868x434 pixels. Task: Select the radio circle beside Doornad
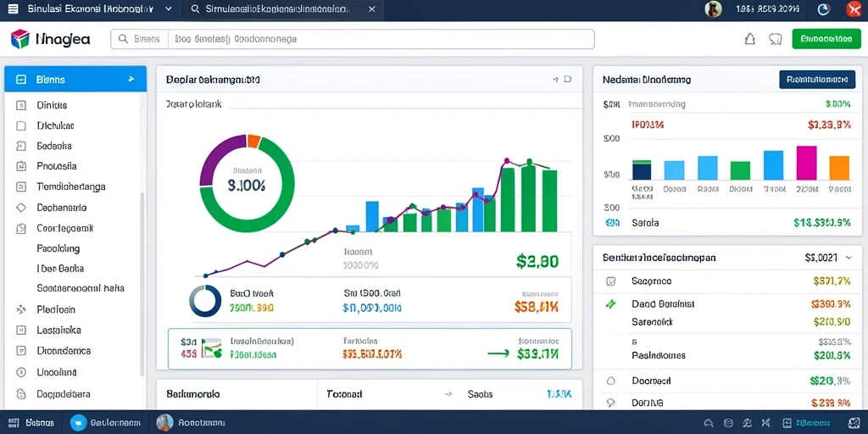pyautogui.click(x=610, y=381)
